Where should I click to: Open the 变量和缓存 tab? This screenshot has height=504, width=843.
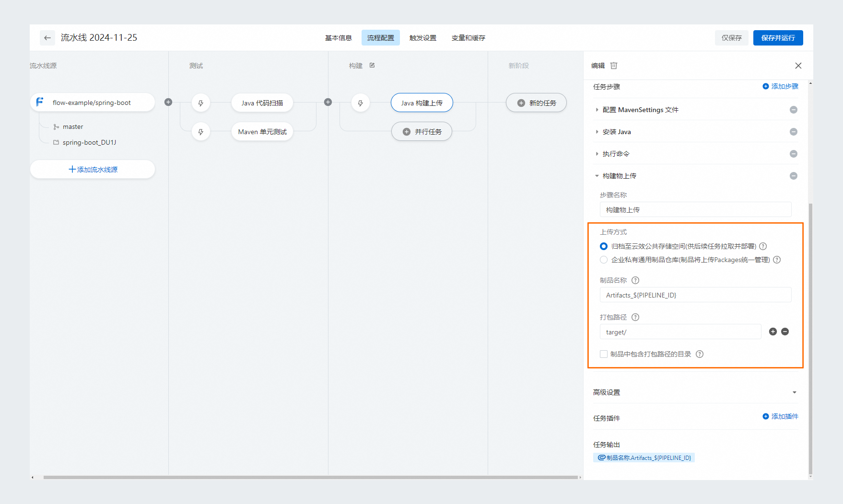[x=468, y=38]
